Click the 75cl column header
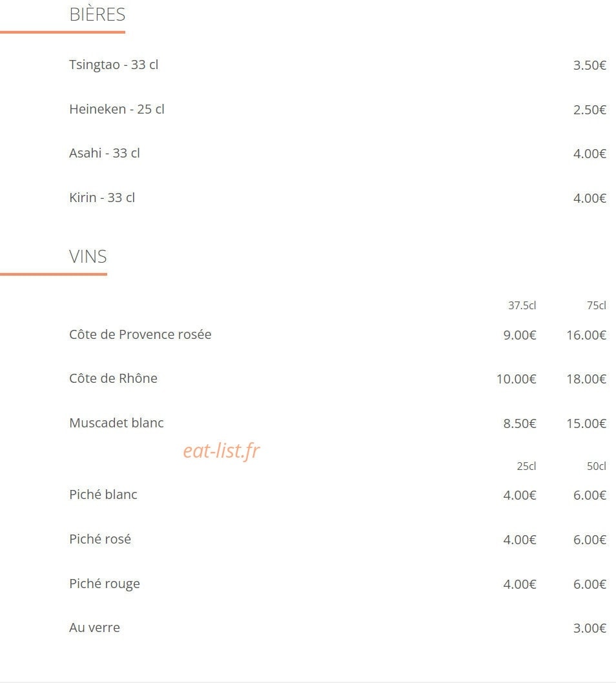This screenshot has width=616, height=683. click(x=597, y=305)
